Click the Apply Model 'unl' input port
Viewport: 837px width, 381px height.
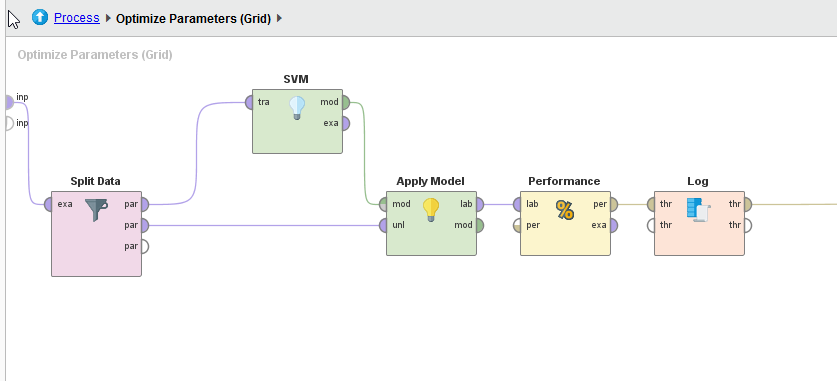(384, 225)
